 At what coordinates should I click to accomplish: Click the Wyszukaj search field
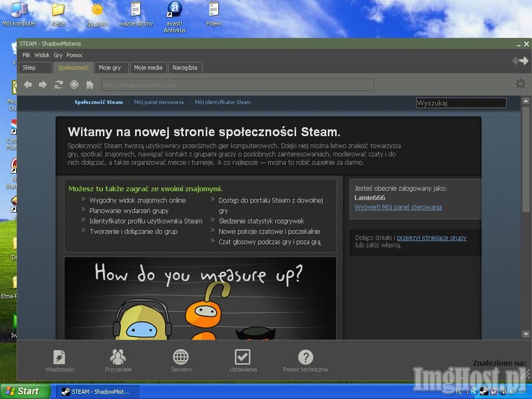[461, 103]
